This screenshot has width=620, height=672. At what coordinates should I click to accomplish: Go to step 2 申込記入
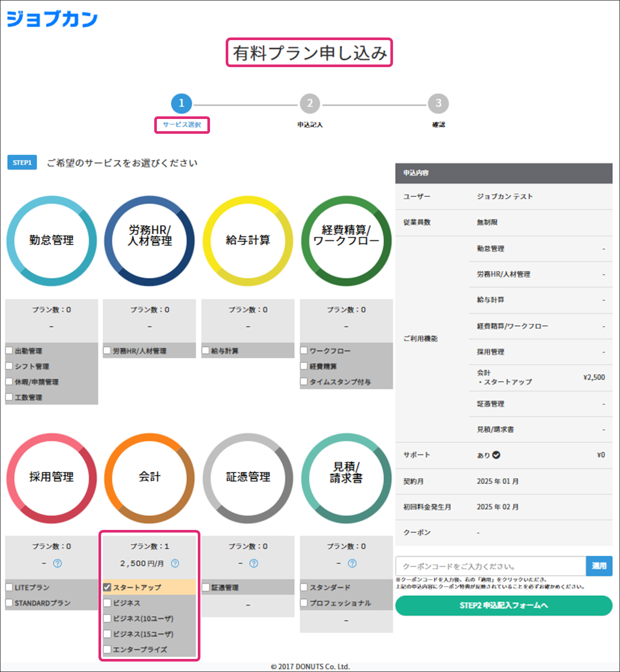(x=310, y=104)
